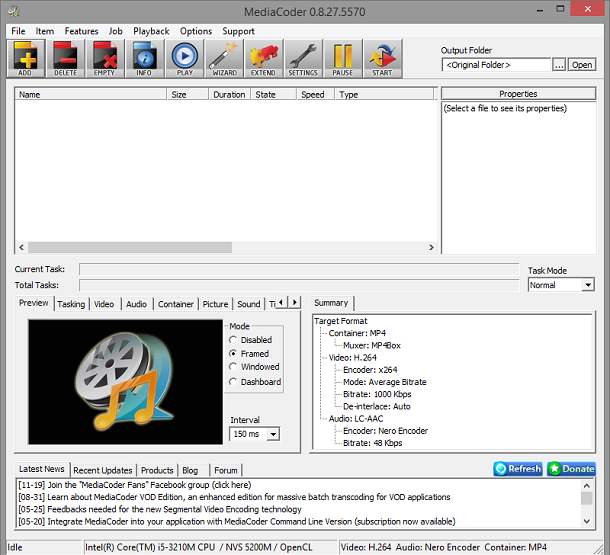610x555 pixels.
Task: Click the ADD file toolbar icon
Action: pos(26,58)
